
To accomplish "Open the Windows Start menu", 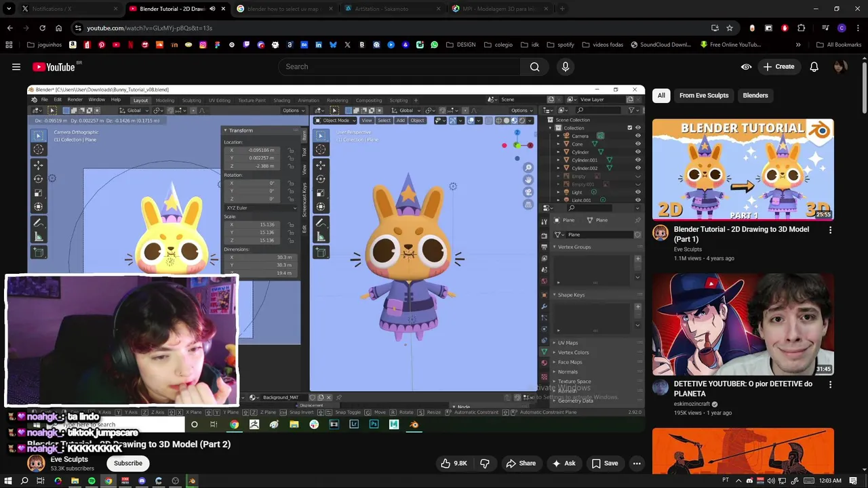I will tap(8, 481).
